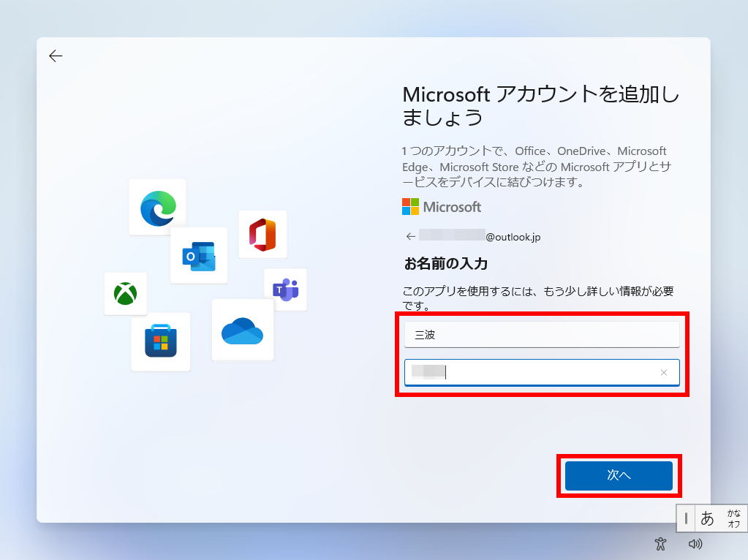Click the Xbox icon
748x560 pixels.
pos(125,294)
